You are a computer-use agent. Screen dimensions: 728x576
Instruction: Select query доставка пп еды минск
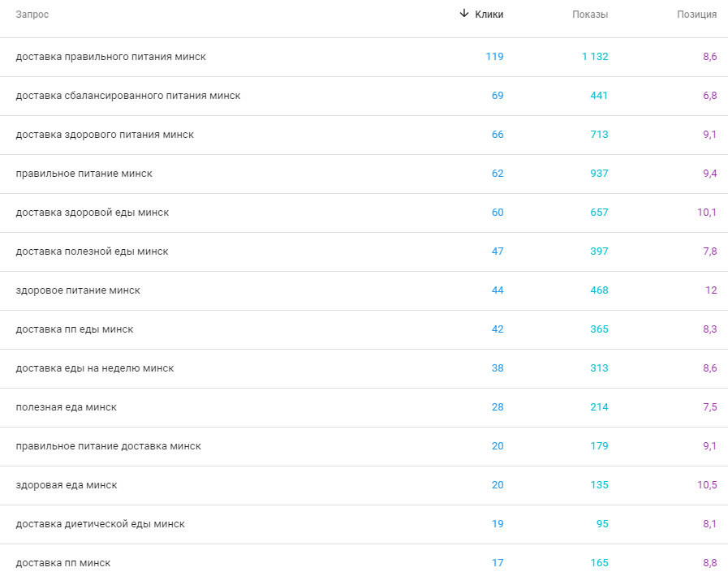[75, 329]
